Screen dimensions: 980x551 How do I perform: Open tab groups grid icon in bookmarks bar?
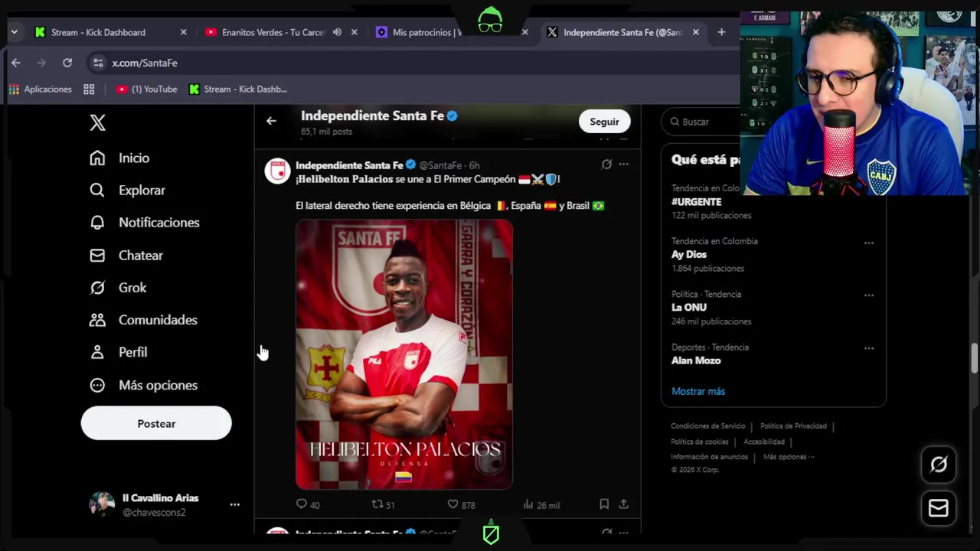click(89, 90)
